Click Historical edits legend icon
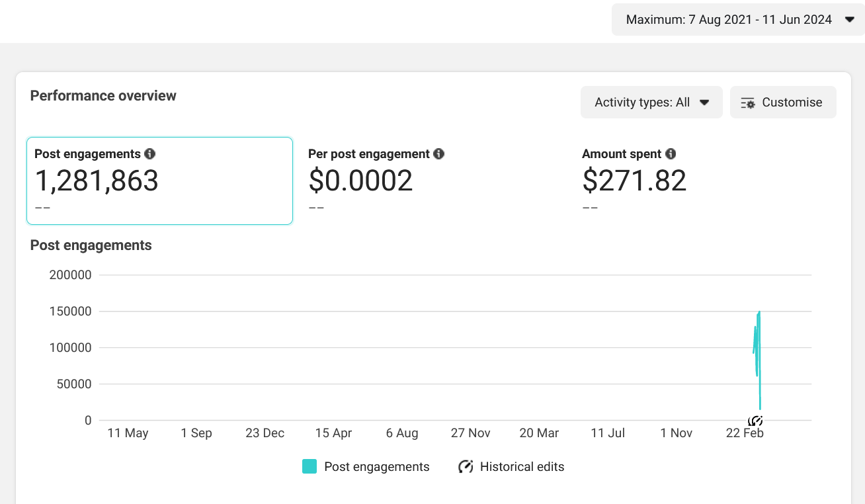Viewport: 865px width, 504px height. (x=466, y=467)
